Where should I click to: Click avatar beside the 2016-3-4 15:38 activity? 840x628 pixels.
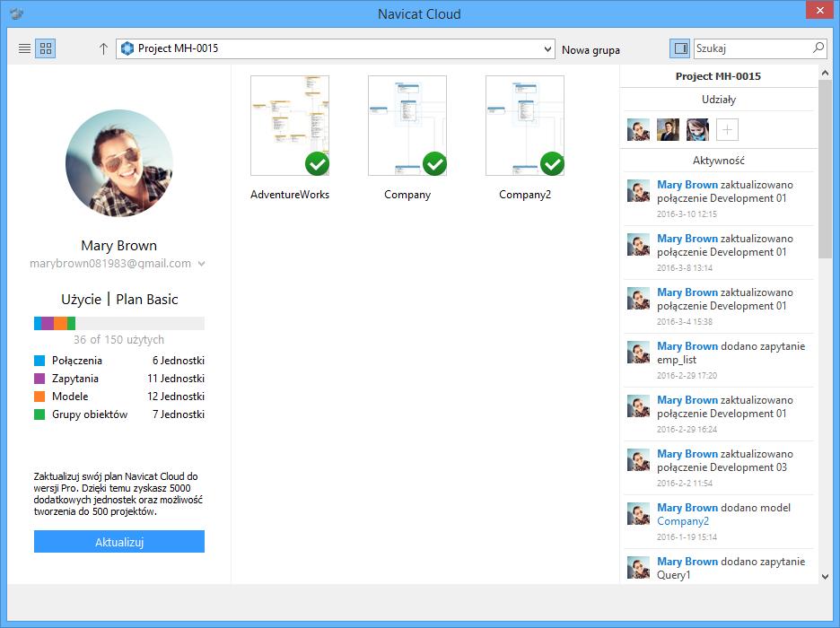[x=639, y=299]
